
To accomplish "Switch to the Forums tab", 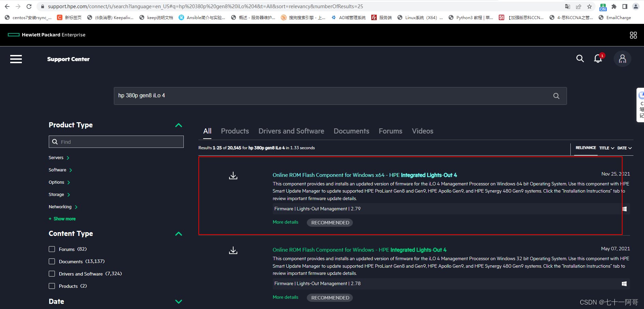I will [x=390, y=131].
